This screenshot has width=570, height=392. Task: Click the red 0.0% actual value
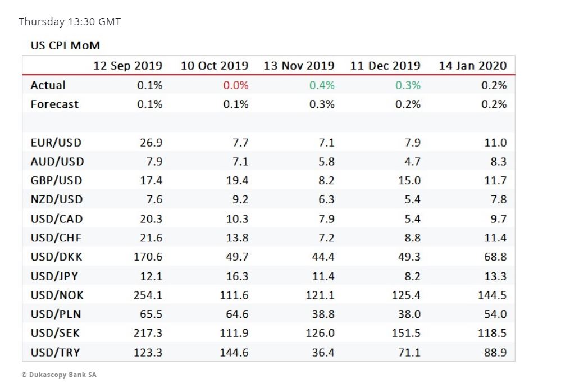(x=236, y=85)
